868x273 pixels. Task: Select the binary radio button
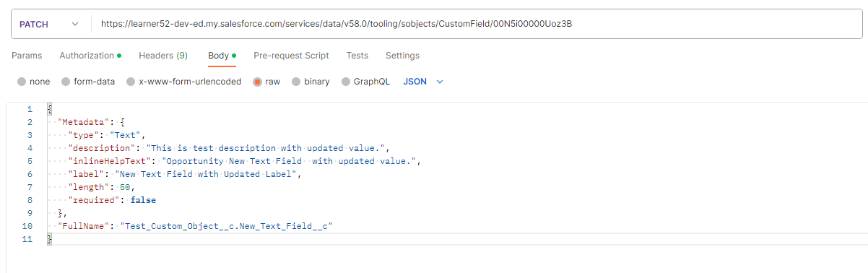[297, 82]
